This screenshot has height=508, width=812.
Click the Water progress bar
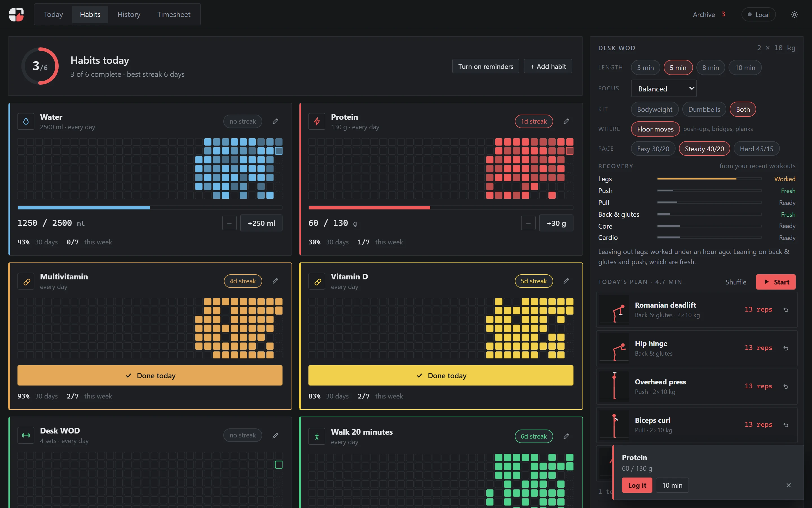[150, 208]
